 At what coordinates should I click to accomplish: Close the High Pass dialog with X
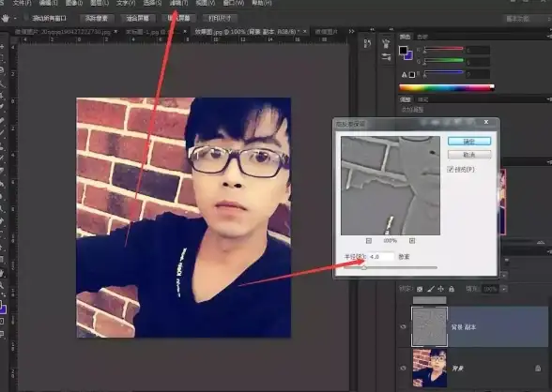coord(486,122)
